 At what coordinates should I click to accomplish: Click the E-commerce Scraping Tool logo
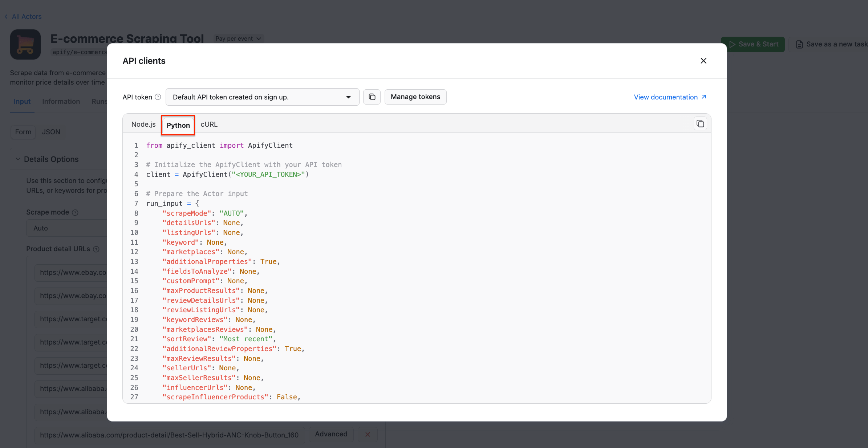click(x=25, y=45)
